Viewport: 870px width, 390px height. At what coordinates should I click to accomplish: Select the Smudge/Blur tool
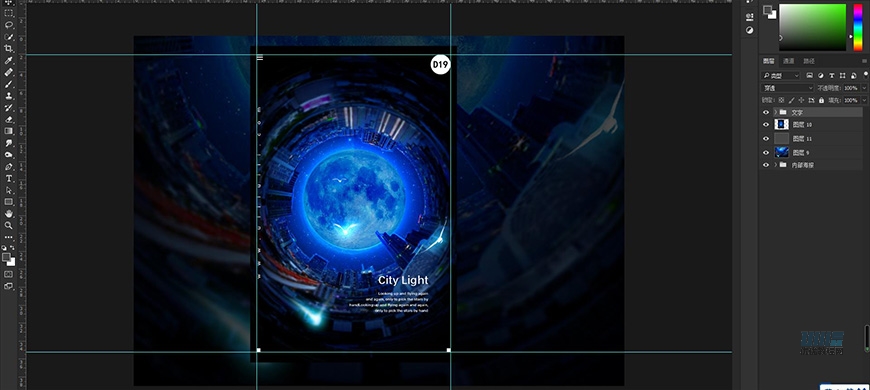[9, 143]
